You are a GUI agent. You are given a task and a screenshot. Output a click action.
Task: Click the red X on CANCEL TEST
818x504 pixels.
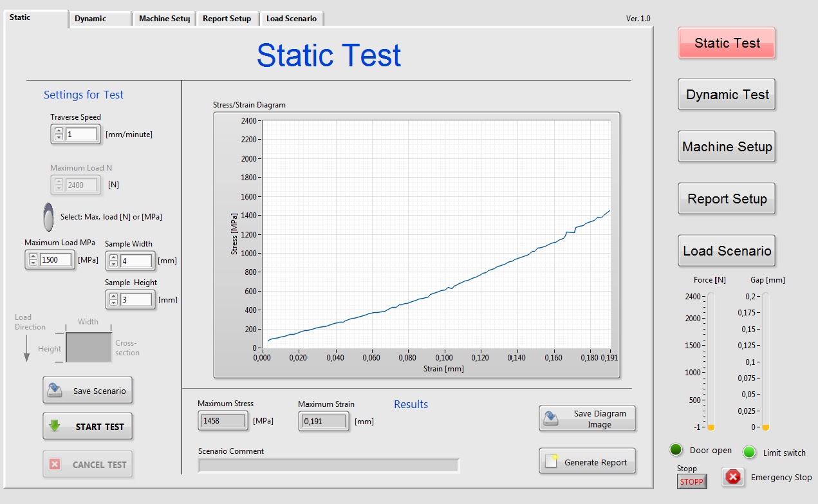click(x=55, y=464)
